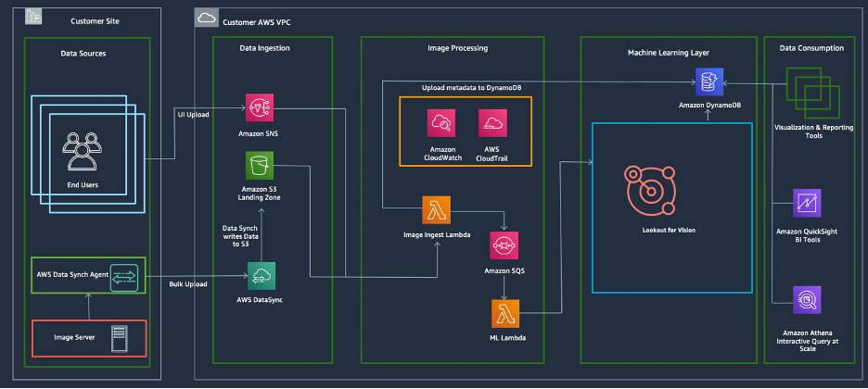This screenshot has height=389, width=868.
Task: Select the 'AWS CloudTrail' label
Action: click(492, 154)
